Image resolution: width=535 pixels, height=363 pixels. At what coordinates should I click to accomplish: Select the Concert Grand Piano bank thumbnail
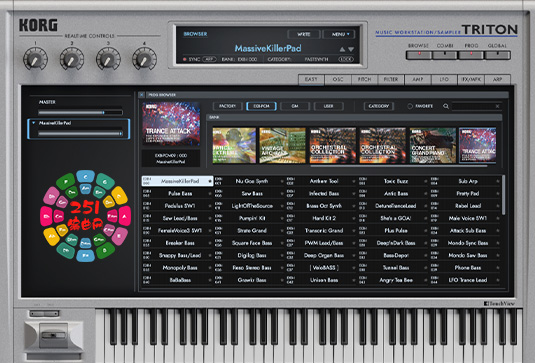tap(433, 145)
